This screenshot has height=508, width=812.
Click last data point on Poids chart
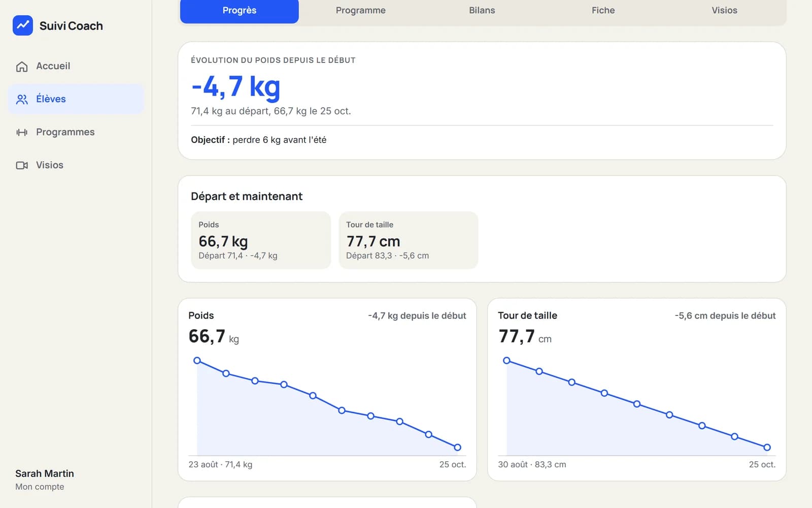457,448
